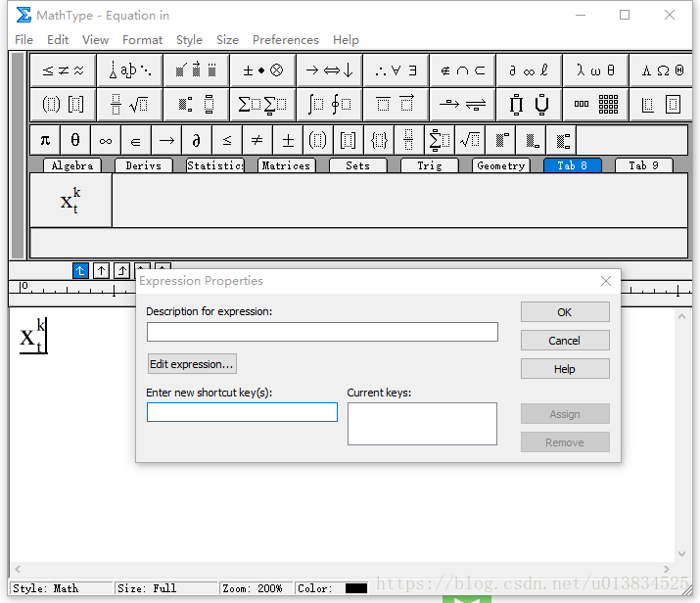Open the labeled arrow templates palette

click(x=462, y=105)
